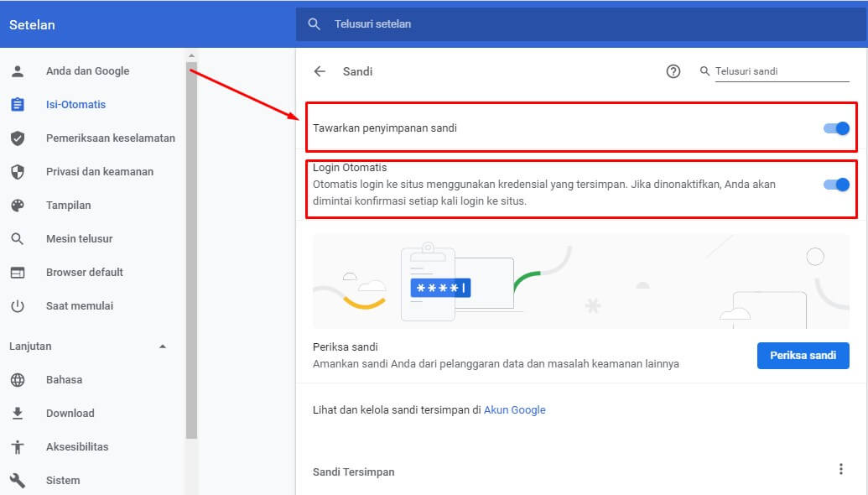868x495 pixels.
Task: Click the palette icon for Tampilan
Action: [x=18, y=206]
